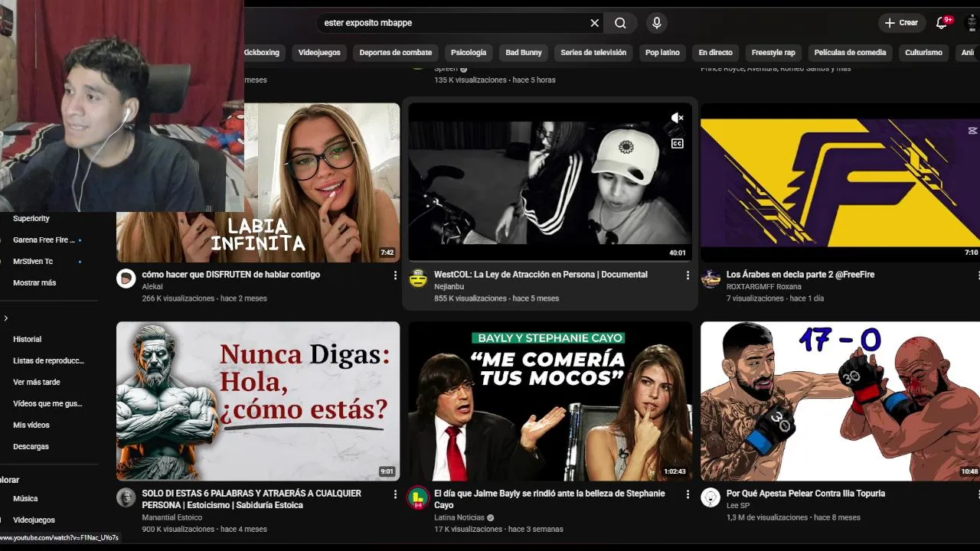Start voice search with microphone icon

click(x=656, y=23)
